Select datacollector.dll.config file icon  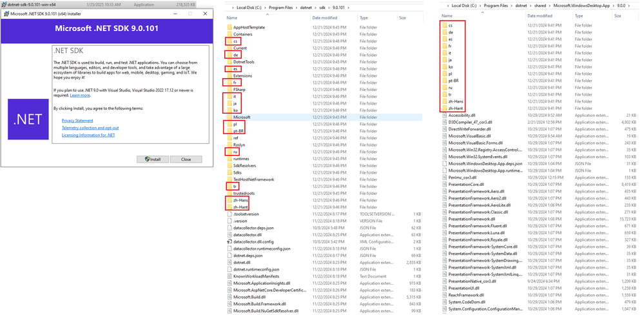[x=229, y=241]
